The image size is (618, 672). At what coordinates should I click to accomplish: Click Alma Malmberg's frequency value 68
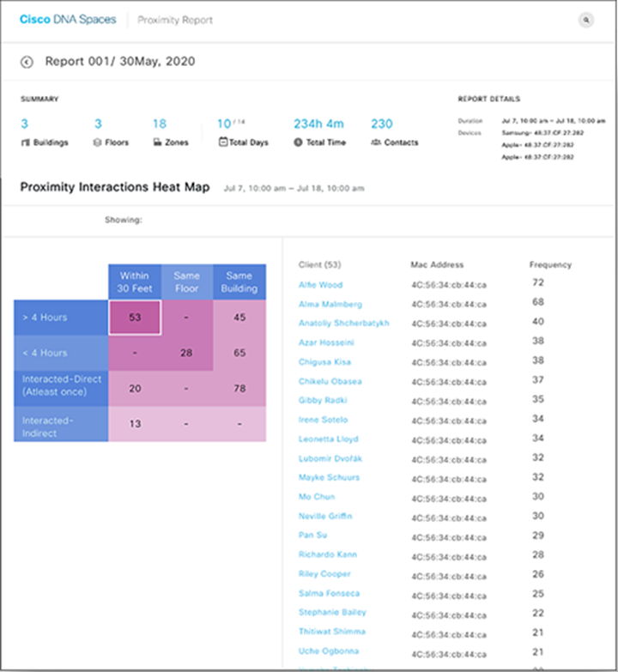point(538,302)
